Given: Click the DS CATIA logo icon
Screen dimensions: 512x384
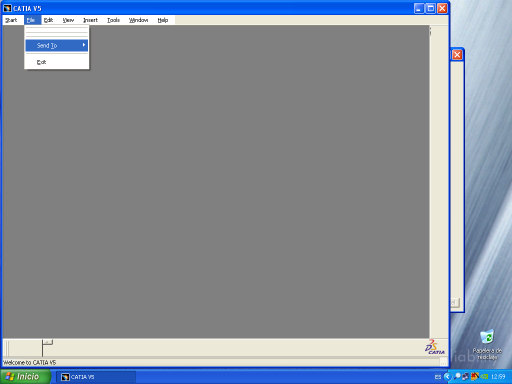Looking at the screenshot, I should point(435,347).
